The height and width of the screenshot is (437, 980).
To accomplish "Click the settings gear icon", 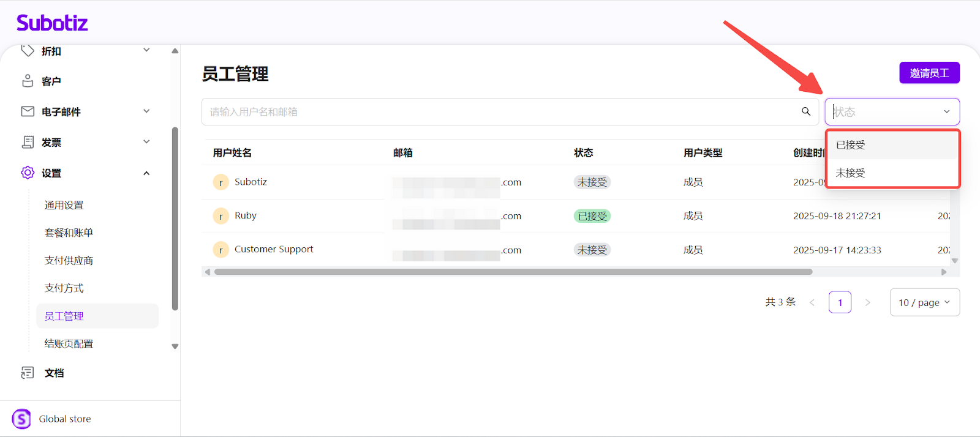I will pos(28,173).
